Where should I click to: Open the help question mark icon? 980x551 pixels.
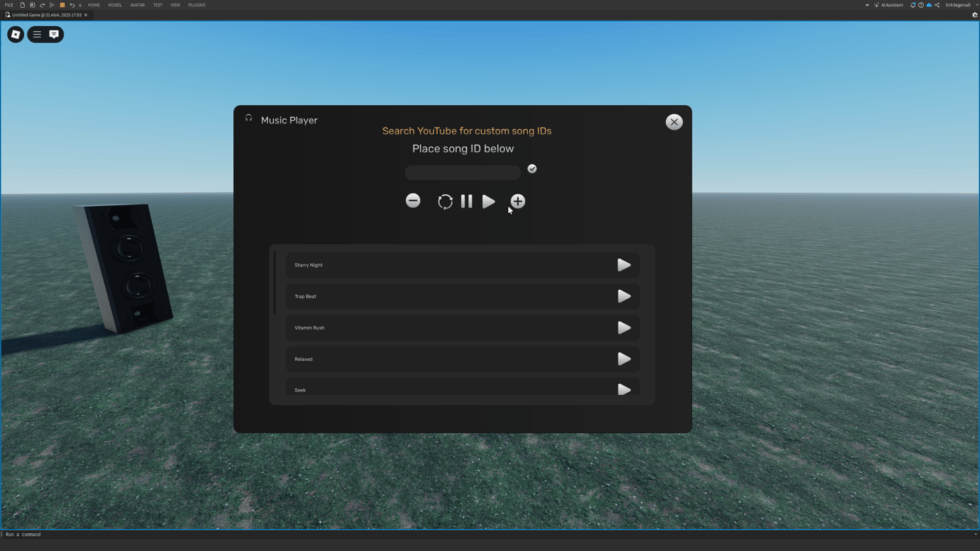921,5
